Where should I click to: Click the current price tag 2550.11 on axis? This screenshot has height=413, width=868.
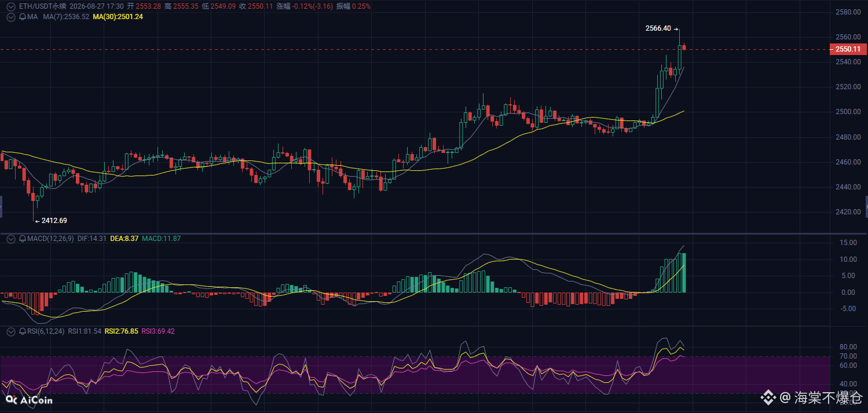[x=848, y=50]
